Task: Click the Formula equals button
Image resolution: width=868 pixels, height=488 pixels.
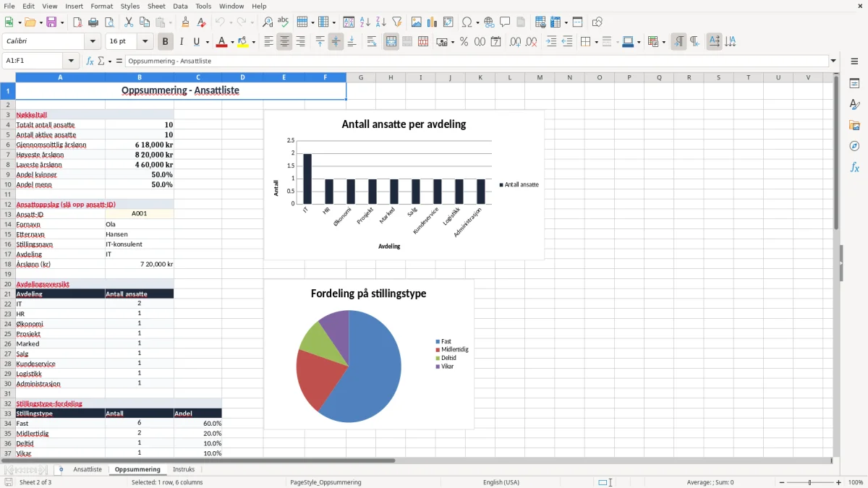Action: (119, 61)
